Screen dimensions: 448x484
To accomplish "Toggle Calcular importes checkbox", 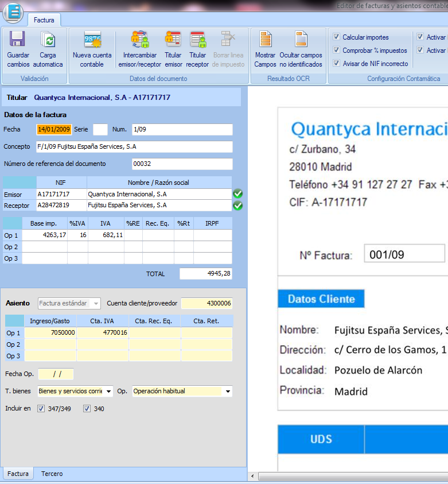I will tap(336, 37).
